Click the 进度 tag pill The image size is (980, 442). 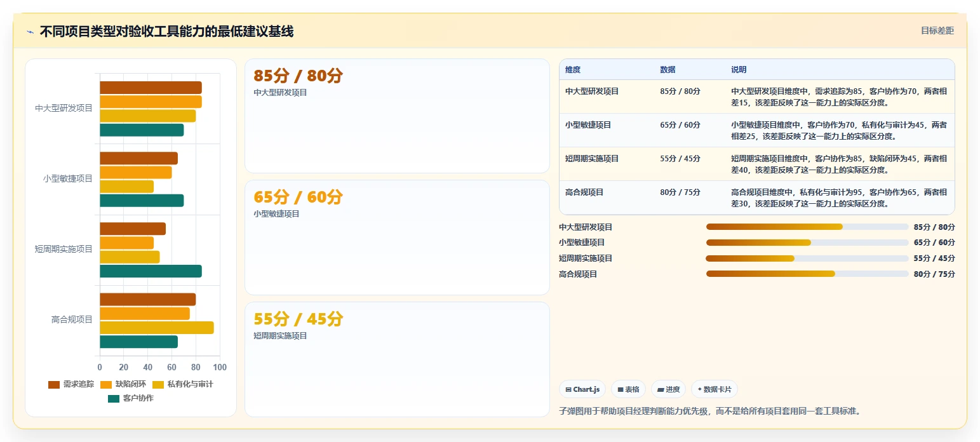pyautogui.click(x=668, y=389)
